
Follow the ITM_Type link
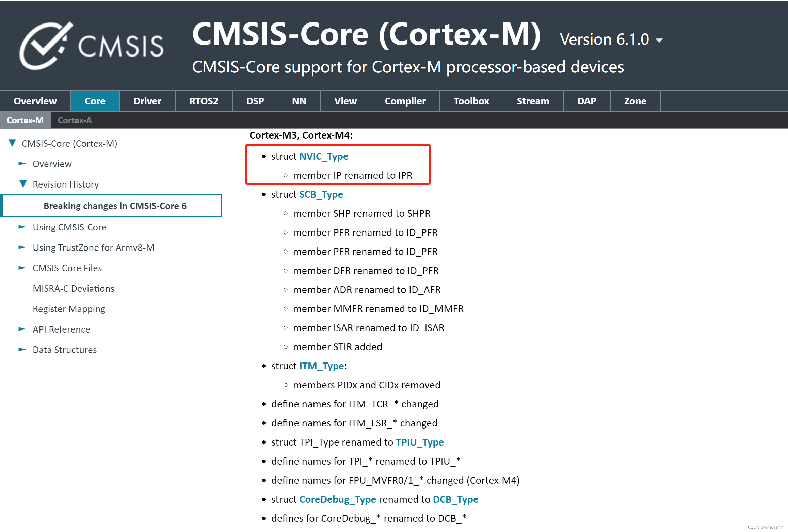[x=321, y=366]
